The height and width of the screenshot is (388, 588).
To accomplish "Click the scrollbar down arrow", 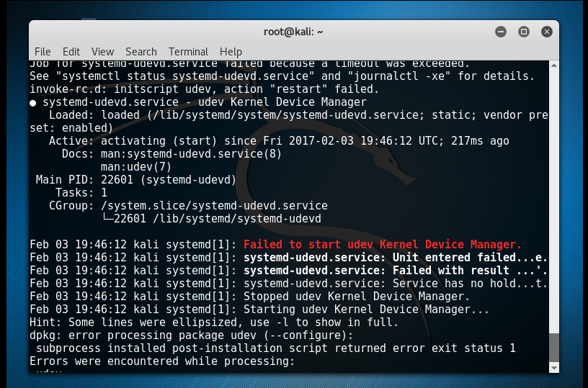I will 554,368.
